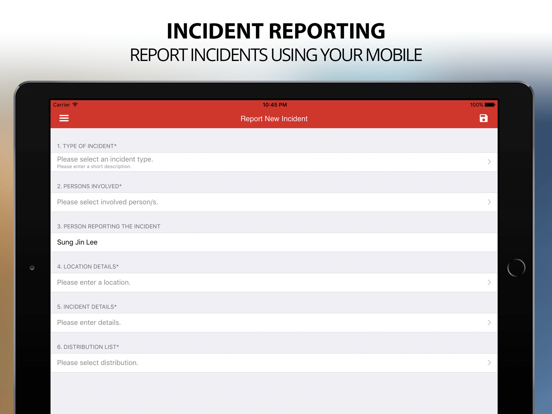Click the 'Report New Incident' title
The width and height of the screenshot is (552, 414).
274,119
